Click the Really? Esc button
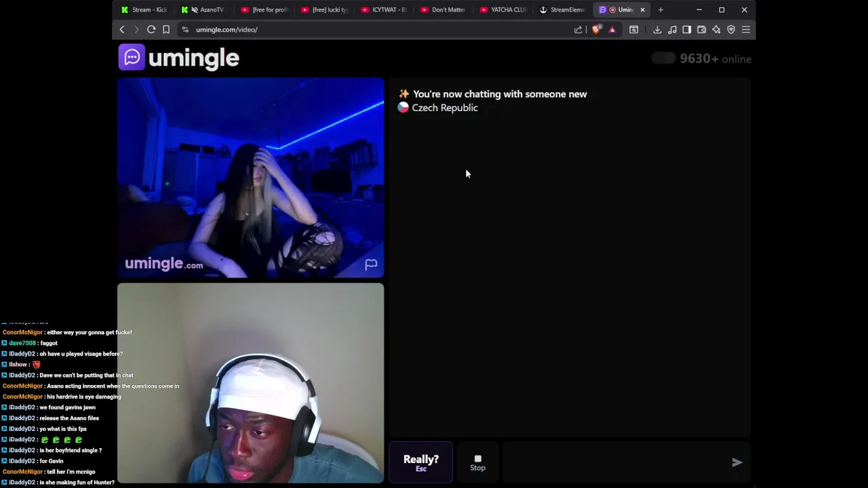The image size is (868, 488). (421, 463)
